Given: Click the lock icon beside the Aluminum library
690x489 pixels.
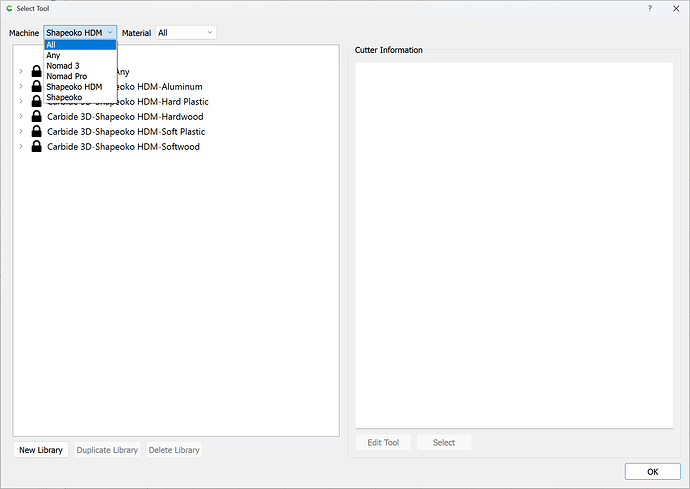Looking at the screenshot, I should 37,87.
